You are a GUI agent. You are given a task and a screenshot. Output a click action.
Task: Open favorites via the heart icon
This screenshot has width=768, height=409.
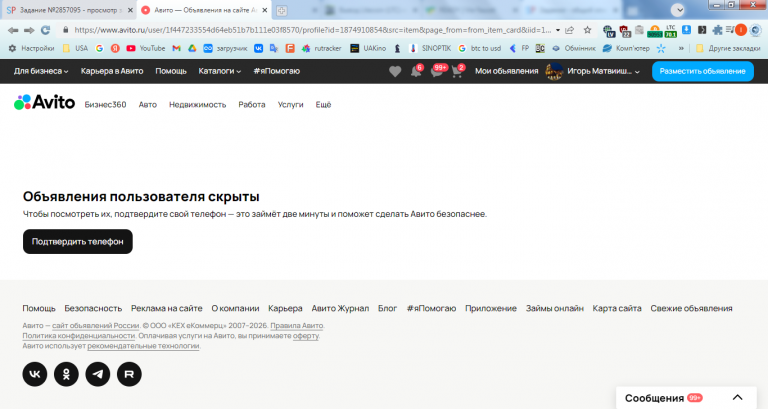click(395, 72)
